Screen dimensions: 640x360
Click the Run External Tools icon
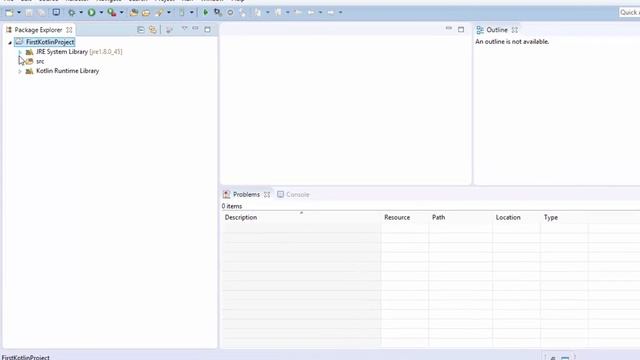(x=111, y=13)
